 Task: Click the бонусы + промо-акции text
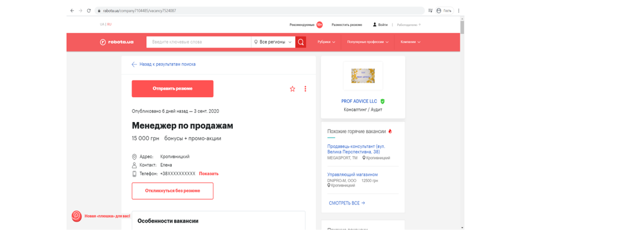(193, 139)
